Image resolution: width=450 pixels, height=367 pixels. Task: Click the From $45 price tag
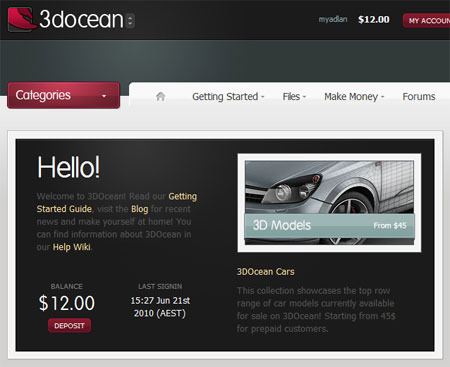click(x=390, y=226)
